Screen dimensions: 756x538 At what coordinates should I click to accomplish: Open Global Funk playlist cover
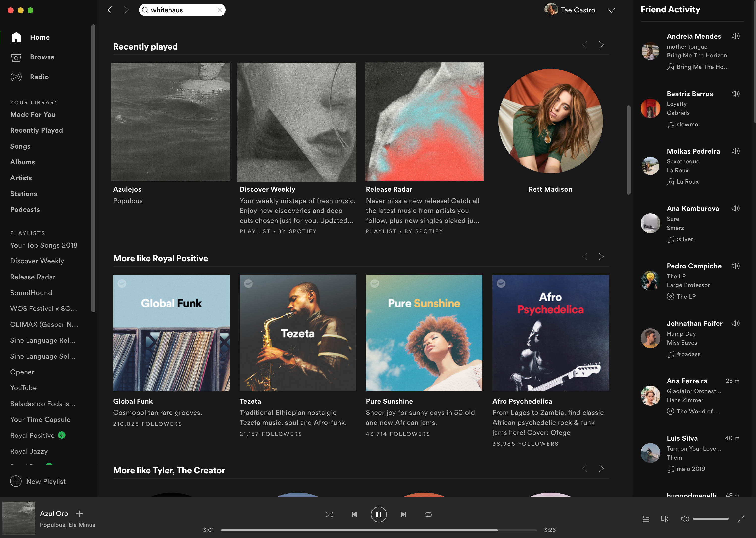(x=171, y=333)
